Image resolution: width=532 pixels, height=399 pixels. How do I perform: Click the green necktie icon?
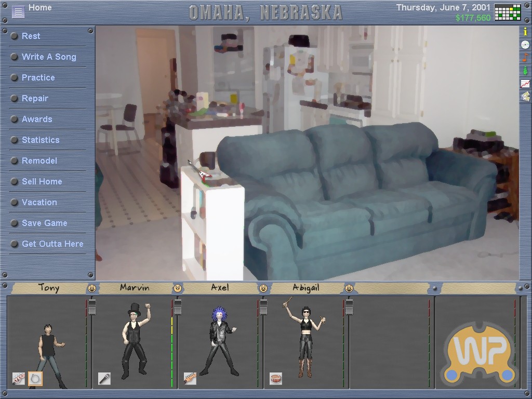pos(525,71)
